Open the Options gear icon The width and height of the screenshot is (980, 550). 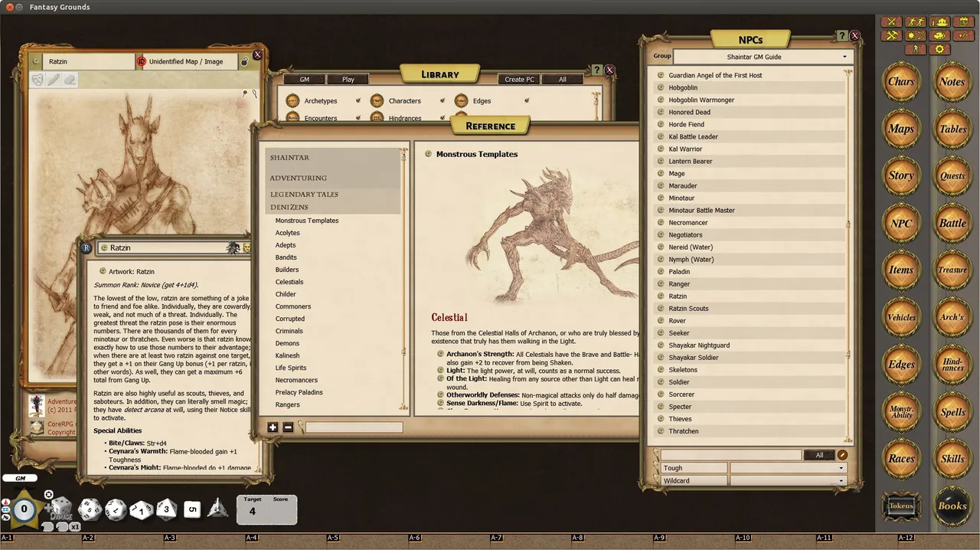tap(939, 49)
